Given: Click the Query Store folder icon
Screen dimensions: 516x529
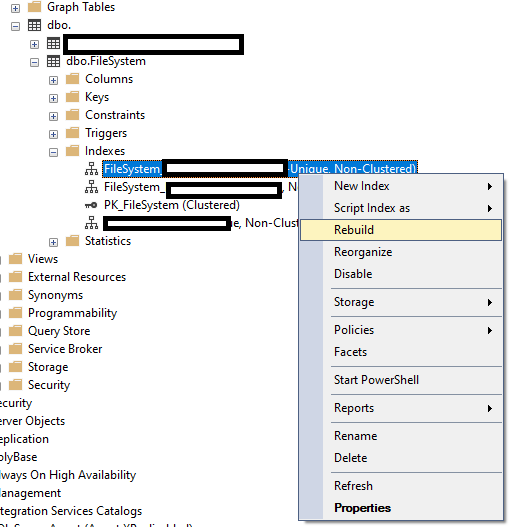Looking at the screenshot, I should point(16,331).
